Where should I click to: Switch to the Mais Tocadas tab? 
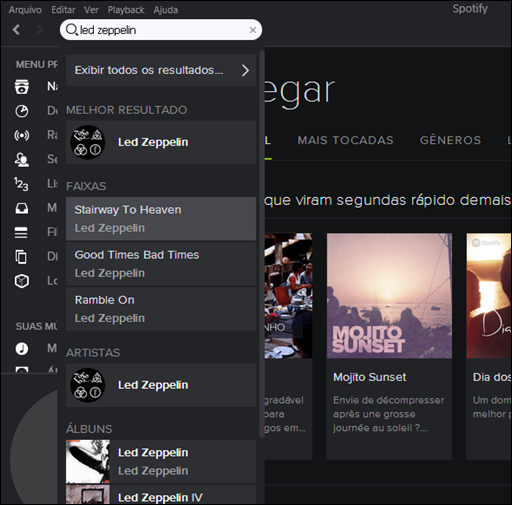345,140
